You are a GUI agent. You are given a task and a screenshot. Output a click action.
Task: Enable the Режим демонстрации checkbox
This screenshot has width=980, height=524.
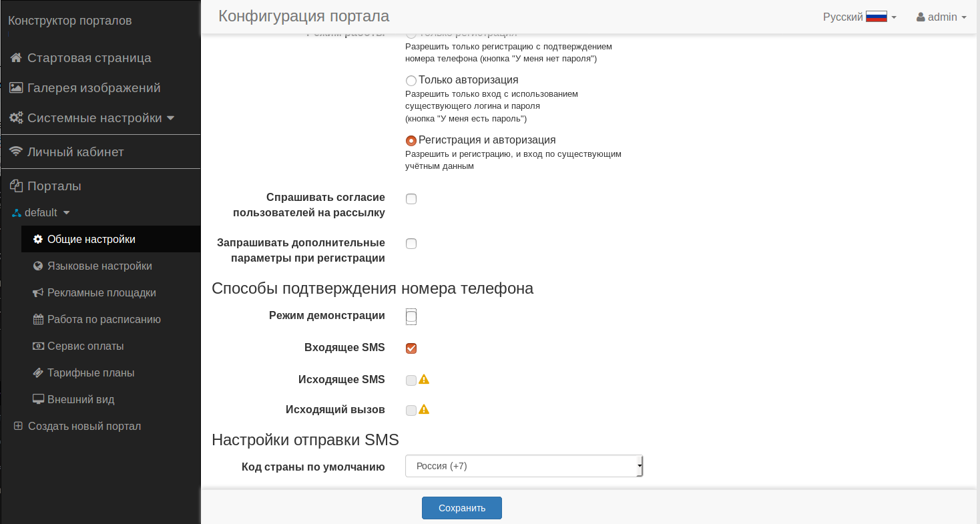click(x=411, y=316)
